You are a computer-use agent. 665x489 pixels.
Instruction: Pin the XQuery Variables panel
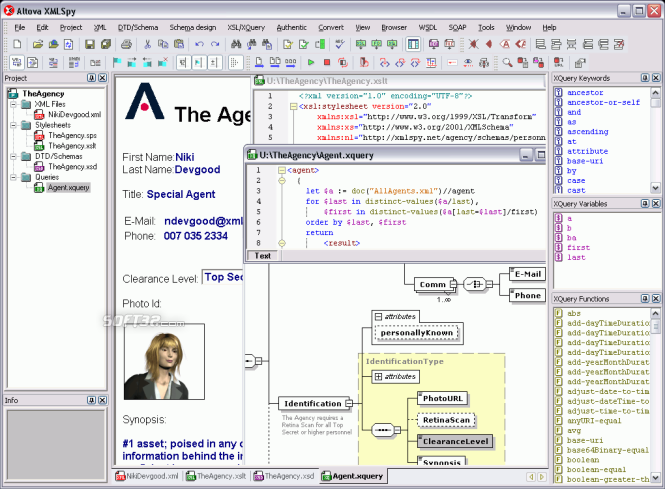point(645,204)
